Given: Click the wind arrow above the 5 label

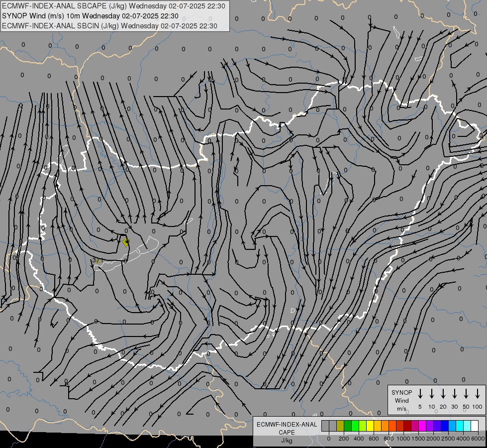Looking at the screenshot, I should pos(420,393).
